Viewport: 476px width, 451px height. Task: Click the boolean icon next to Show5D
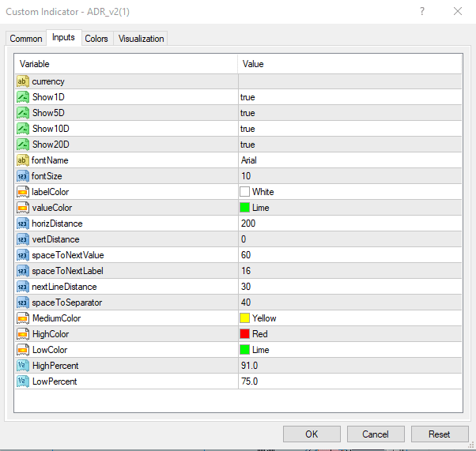pyautogui.click(x=23, y=113)
